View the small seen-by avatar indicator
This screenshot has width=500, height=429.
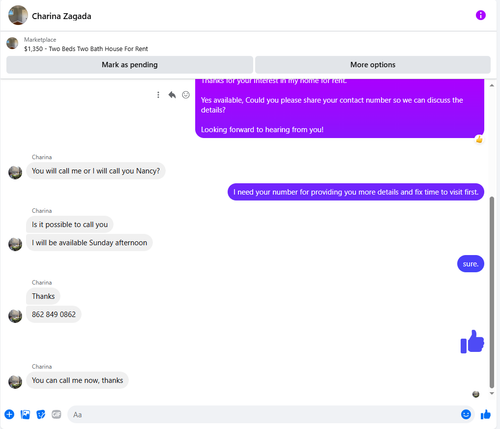pyautogui.click(x=476, y=394)
